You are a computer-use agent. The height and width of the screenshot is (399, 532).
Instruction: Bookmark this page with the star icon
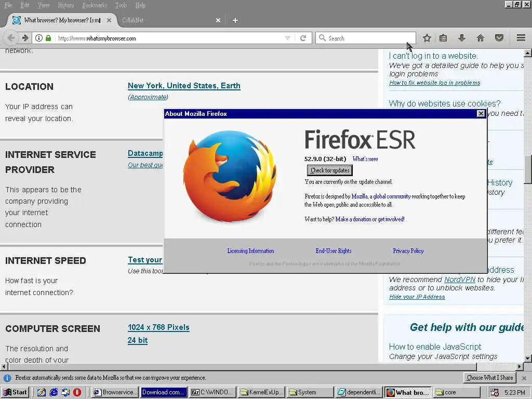(x=427, y=38)
